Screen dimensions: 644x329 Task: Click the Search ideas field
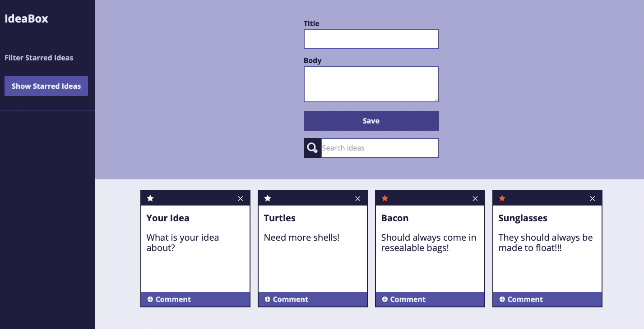pos(380,147)
